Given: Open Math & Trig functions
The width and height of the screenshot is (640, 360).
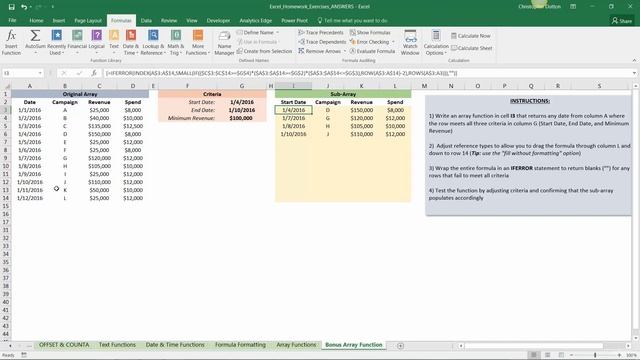Looking at the screenshot, I should pos(176,42).
